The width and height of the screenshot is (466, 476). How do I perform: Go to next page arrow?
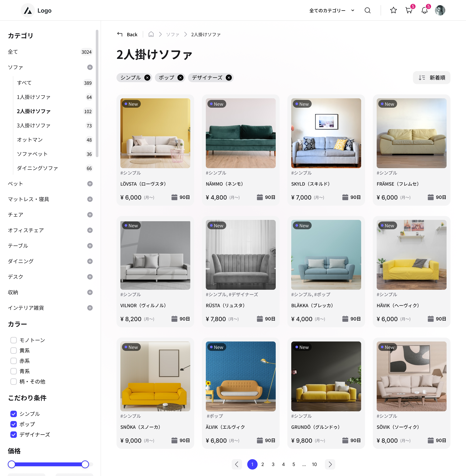[330, 464]
